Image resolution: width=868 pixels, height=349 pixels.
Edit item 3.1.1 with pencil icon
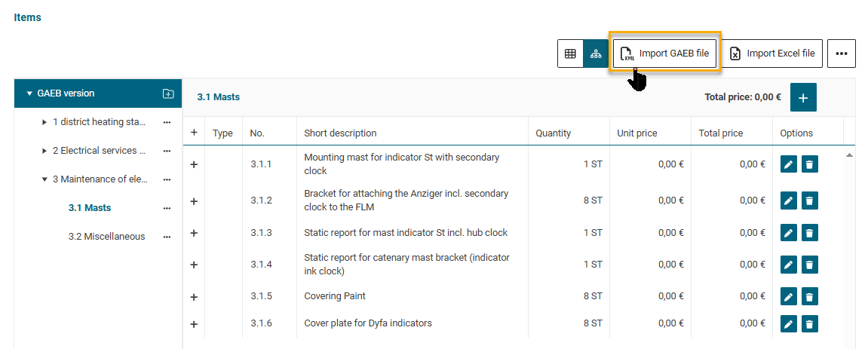click(x=788, y=164)
